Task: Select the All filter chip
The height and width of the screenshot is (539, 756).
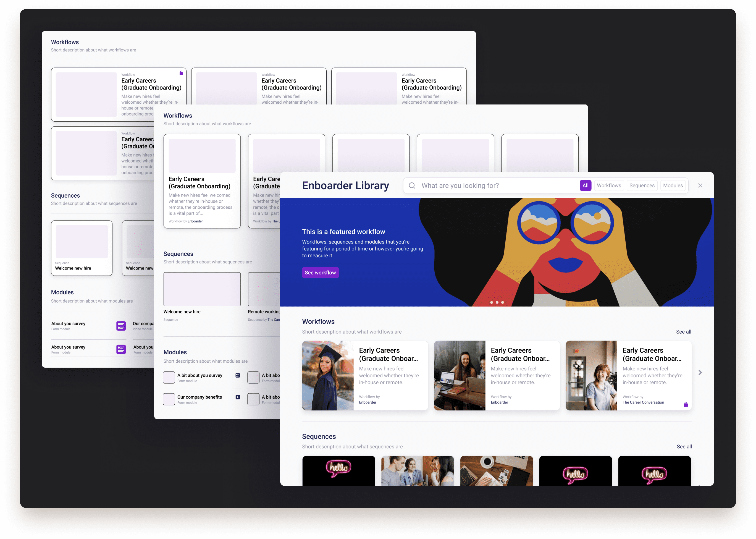Action: tap(585, 185)
